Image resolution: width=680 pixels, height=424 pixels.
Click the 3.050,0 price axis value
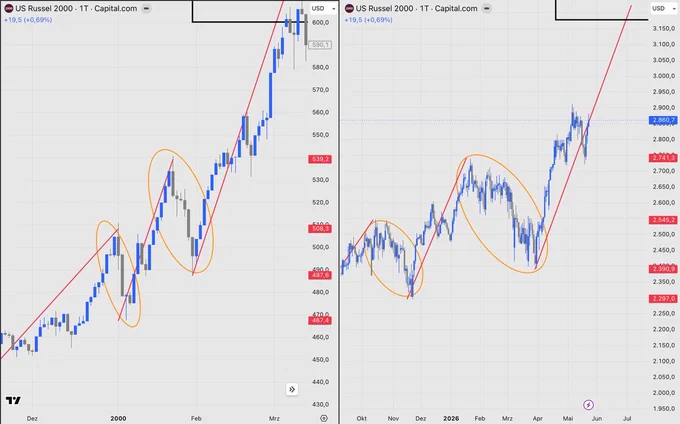pos(664,60)
